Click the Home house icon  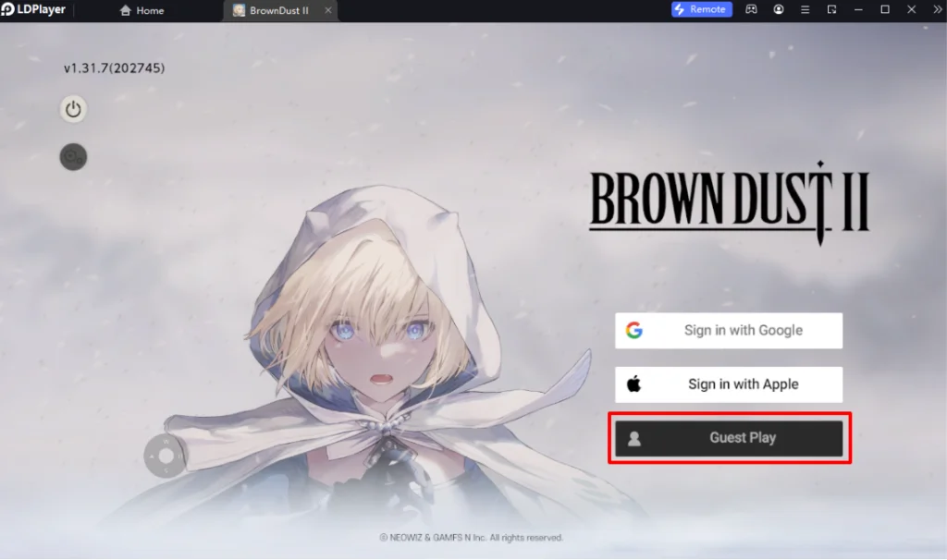[125, 10]
